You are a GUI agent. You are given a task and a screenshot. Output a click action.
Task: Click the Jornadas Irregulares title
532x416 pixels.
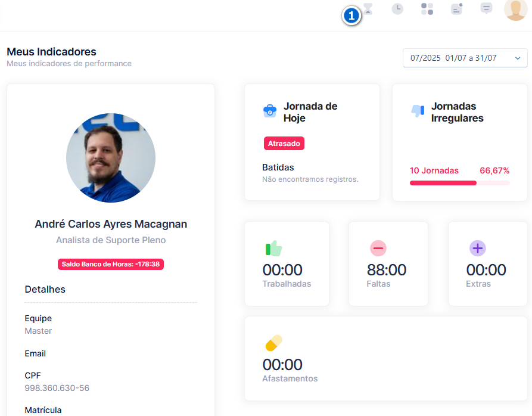[458, 112]
